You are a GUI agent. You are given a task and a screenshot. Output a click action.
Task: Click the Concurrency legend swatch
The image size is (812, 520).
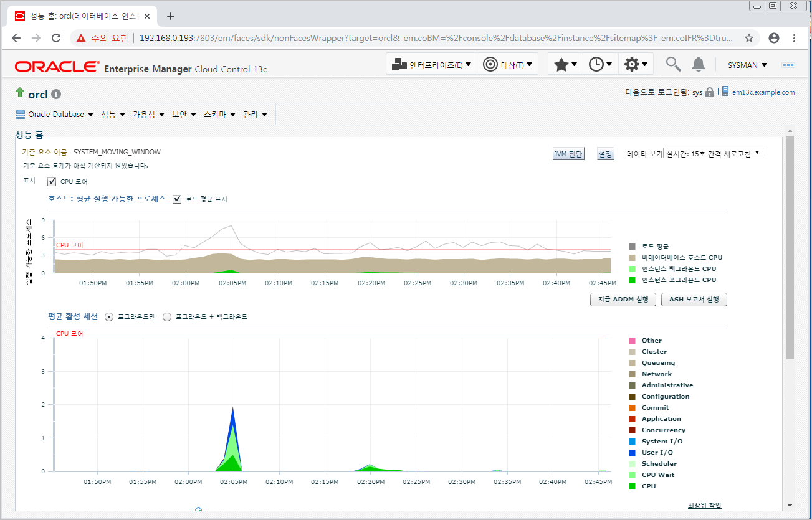[x=633, y=430]
